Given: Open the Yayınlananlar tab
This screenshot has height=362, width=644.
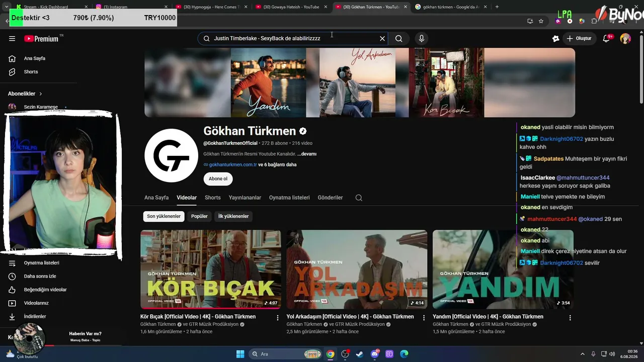Looking at the screenshot, I should click(245, 198).
